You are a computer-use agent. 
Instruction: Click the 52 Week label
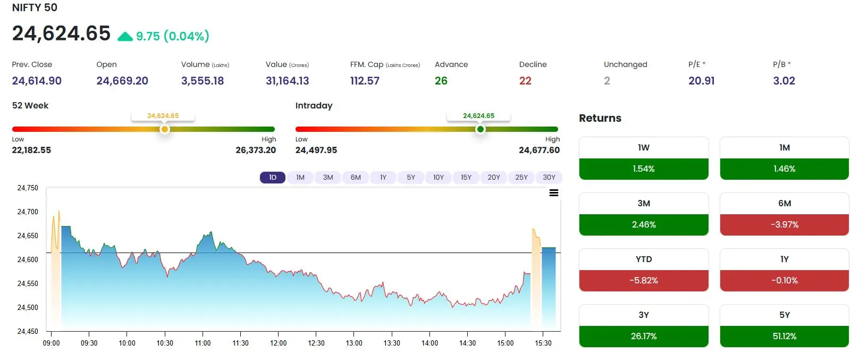[x=30, y=105]
